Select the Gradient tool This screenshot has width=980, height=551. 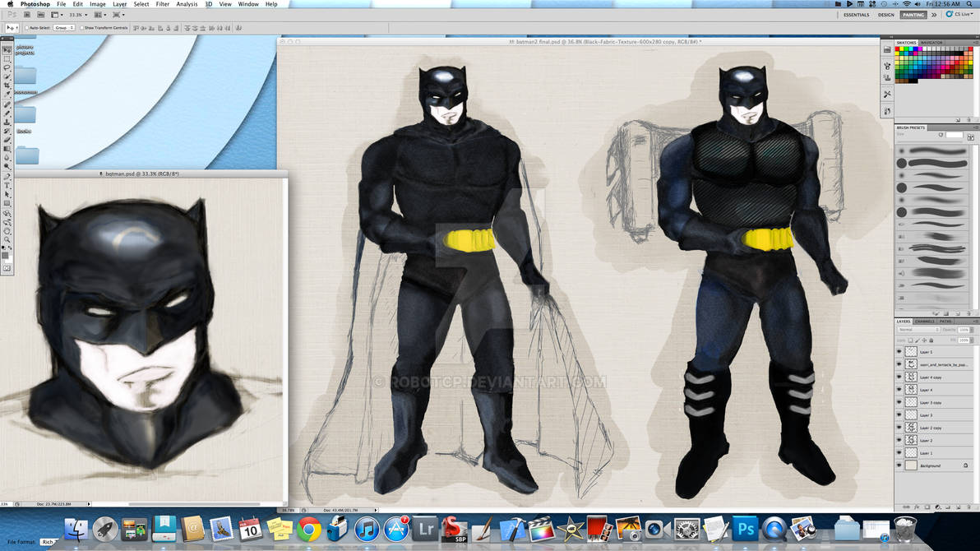pyautogui.click(x=7, y=148)
